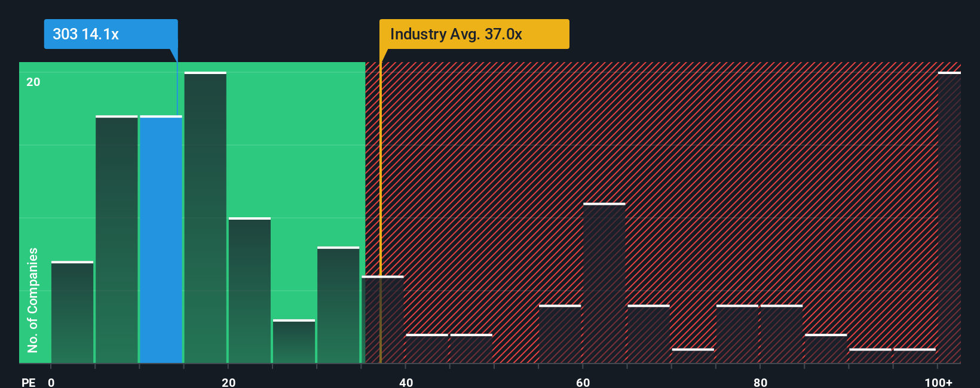Select the bar for PE 0-5
The image size is (980, 388).
click(x=72, y=312)
